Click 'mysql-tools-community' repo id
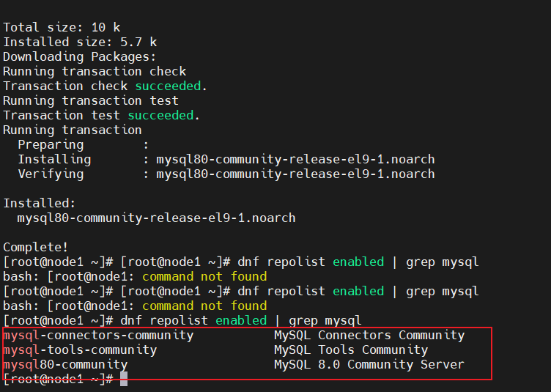Viewport: 551px width, 392px height. click(80, 350)
